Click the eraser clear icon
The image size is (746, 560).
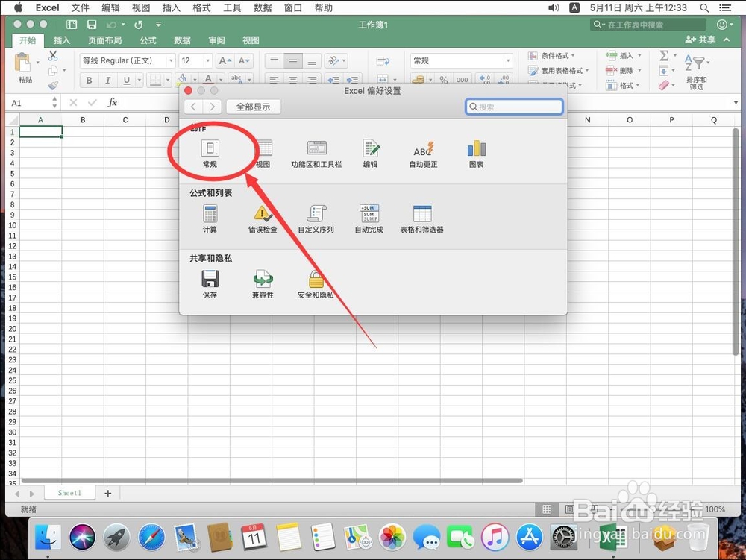pos(664,86)
